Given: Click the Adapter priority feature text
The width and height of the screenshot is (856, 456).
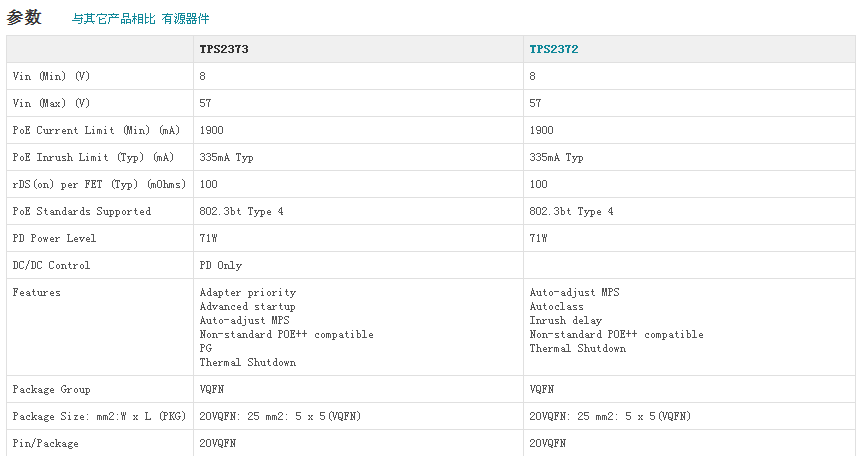Looking at the screenshot, I should coord(247,292).
